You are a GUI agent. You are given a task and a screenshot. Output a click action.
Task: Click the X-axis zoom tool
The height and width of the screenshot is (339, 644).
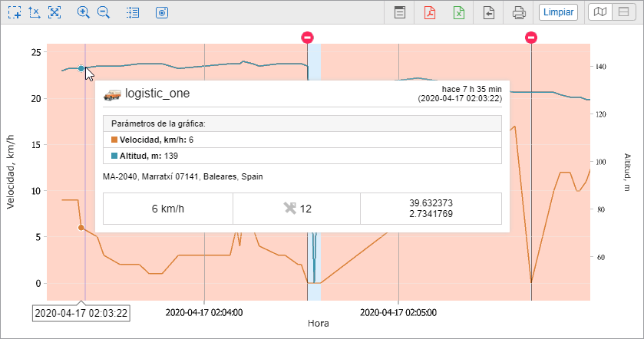pos(34,12)
